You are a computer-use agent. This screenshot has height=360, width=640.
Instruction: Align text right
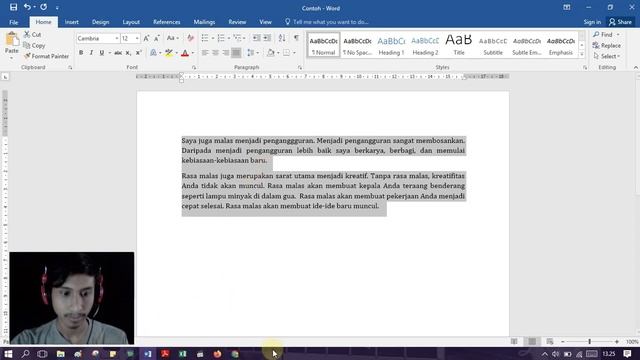coord(226,53)
